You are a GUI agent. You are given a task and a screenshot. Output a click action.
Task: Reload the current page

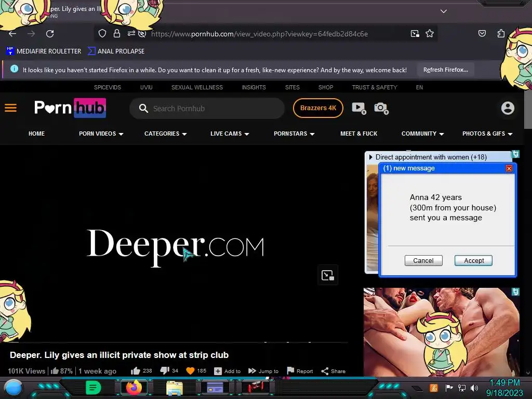[x=50, y=34]
